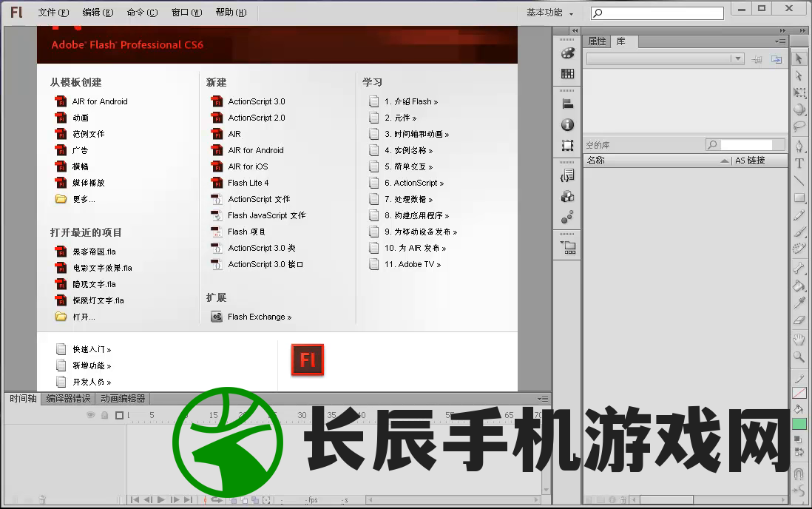The height and width of the screenshot is (509, 812).
Task: Activate the Hand tool
Action: click(x=799, y=340)
